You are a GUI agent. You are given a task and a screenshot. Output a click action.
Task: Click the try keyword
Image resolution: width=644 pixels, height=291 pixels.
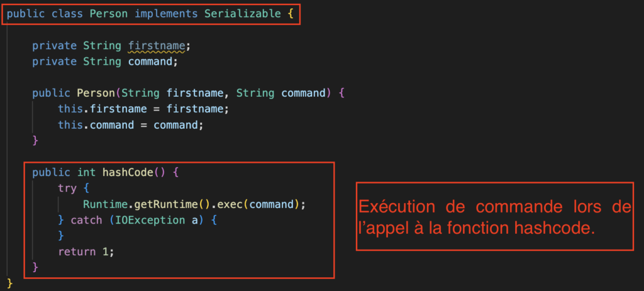point(67,189)
